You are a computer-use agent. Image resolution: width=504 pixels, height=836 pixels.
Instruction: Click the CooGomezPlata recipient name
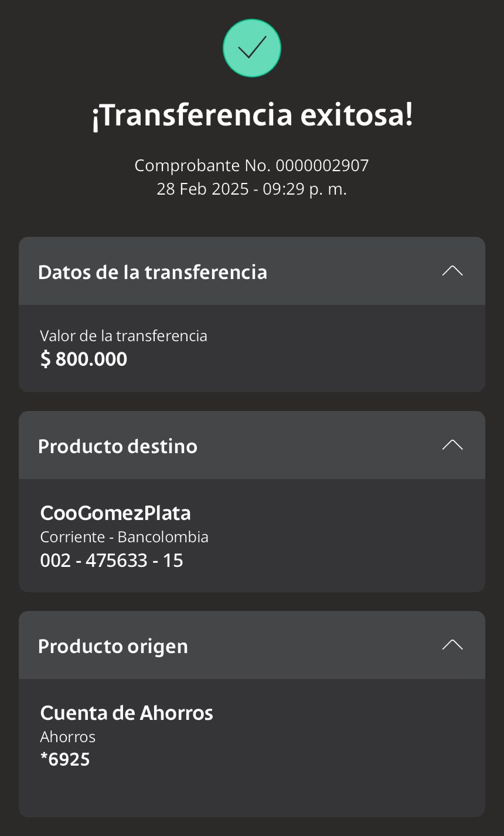115,513
